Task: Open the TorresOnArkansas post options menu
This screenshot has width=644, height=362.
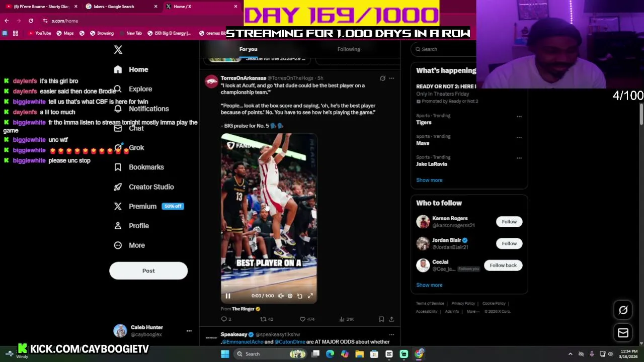Action: 391,78
